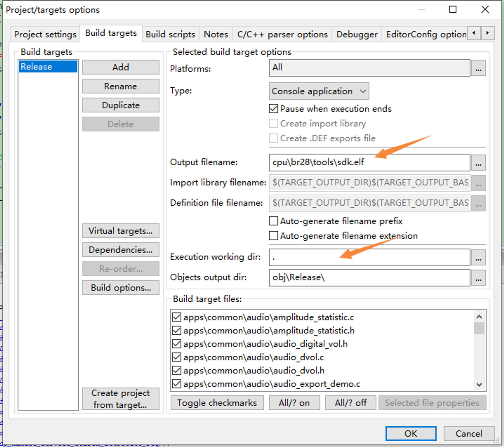504x447 pixels.
Task: Uncheck audio_export_demo.c in build target files
Action: 177,384
